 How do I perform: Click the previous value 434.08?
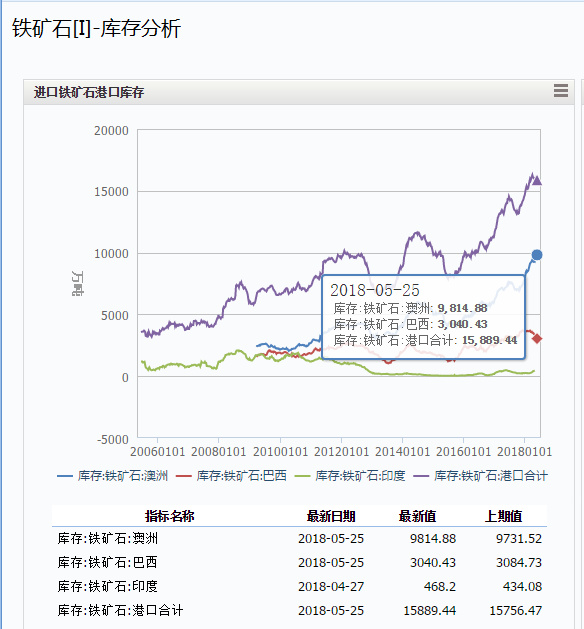(x=522, y=586)
